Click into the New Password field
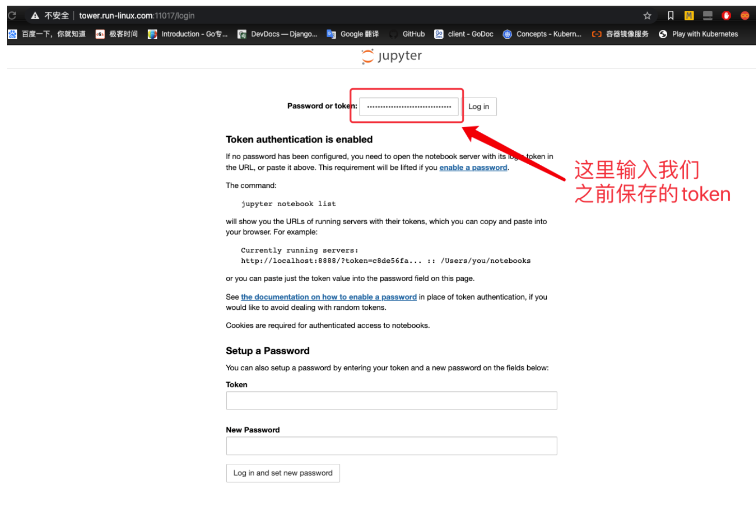 [391, 446]
